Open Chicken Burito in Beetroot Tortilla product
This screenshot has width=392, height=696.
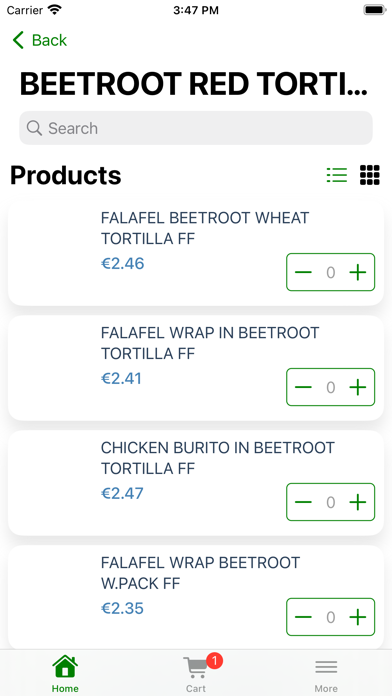(x=218, y=458)
